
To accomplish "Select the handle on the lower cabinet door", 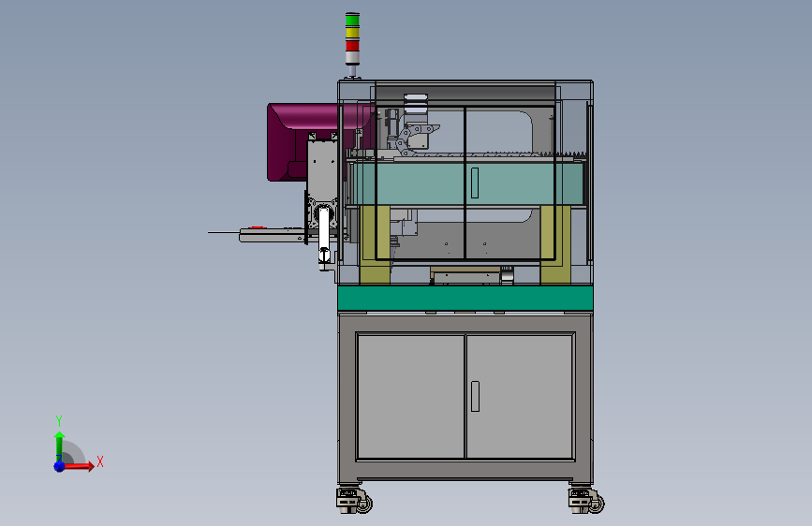I will tap(475, 396).
